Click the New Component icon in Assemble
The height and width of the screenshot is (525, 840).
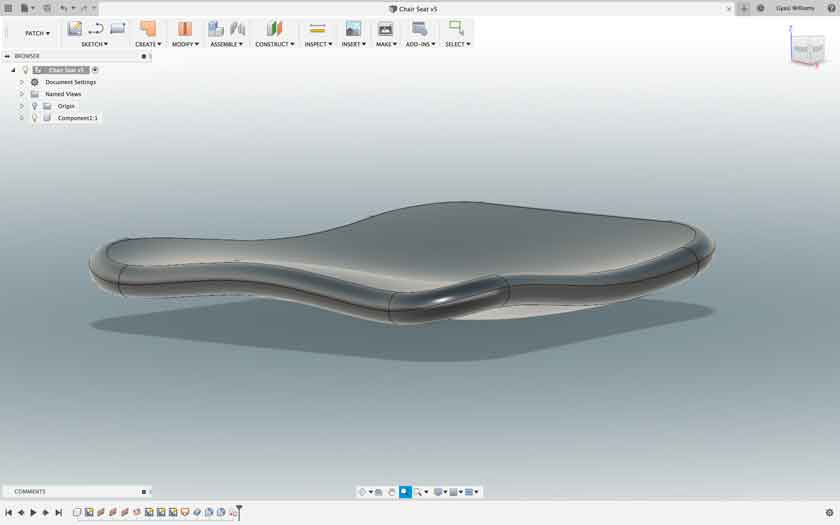coord(216,28)
